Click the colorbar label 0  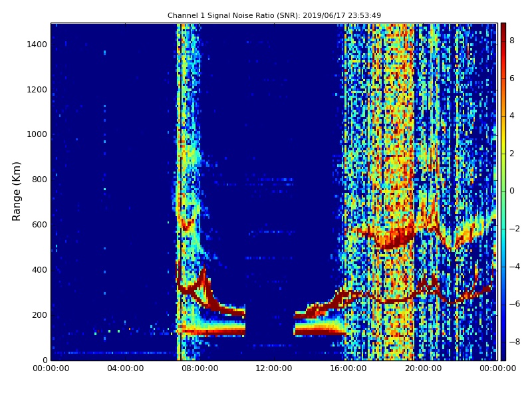click(x=512, y=191)
